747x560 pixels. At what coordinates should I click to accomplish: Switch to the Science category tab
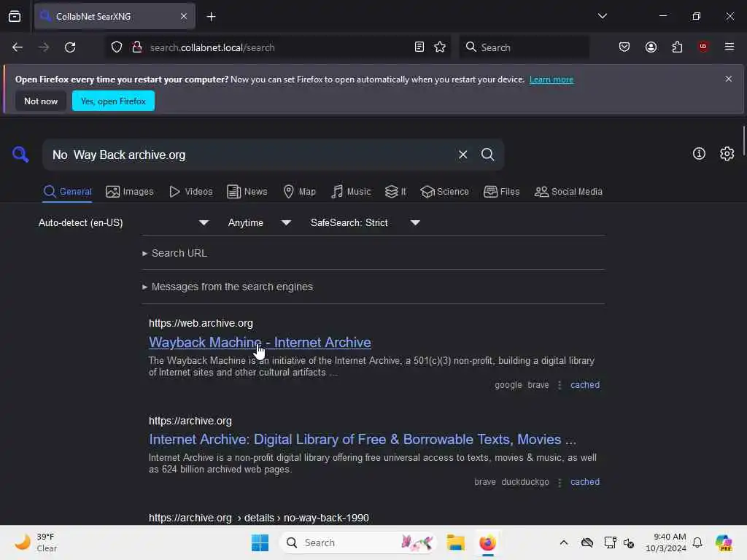[x=444, y=192]
